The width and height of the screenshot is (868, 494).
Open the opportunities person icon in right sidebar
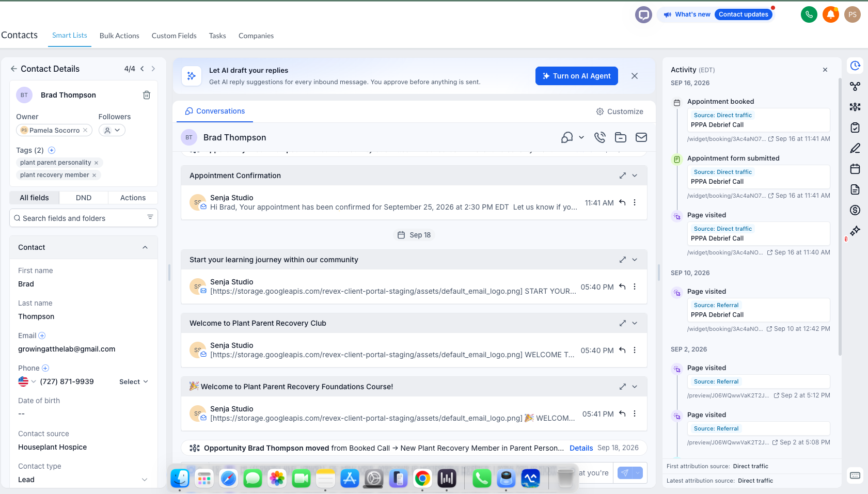[855, 107]
